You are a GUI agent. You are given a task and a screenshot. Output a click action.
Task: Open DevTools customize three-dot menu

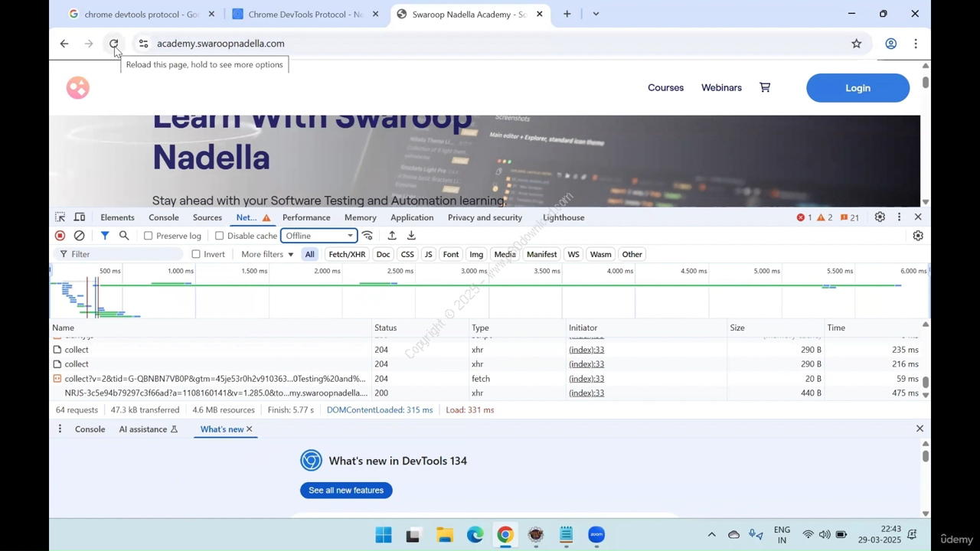click(899, 217)
